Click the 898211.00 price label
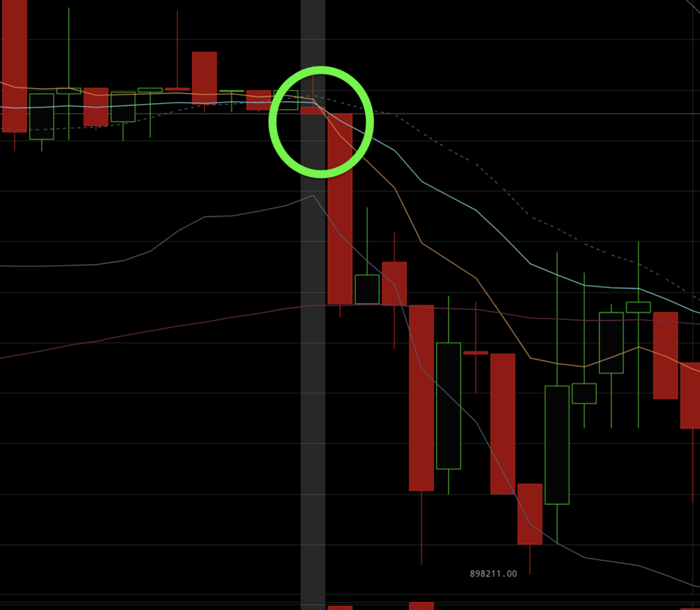This screenshot has width=700, height=610. [x=494, y=574]
